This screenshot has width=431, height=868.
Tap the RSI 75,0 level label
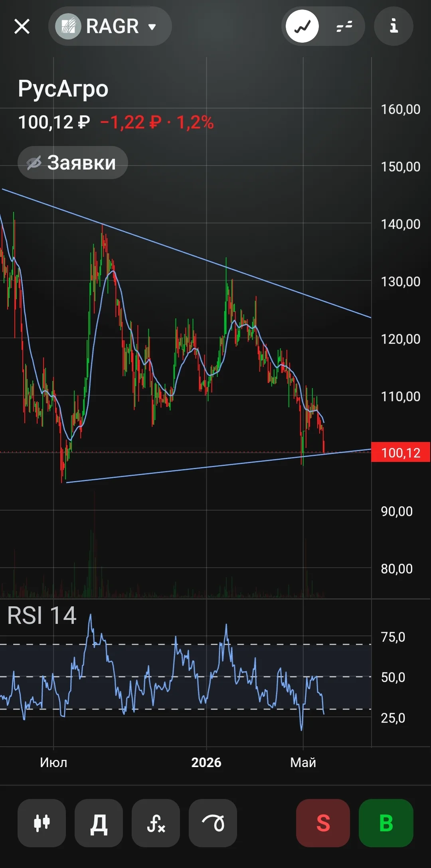(393, 637)
